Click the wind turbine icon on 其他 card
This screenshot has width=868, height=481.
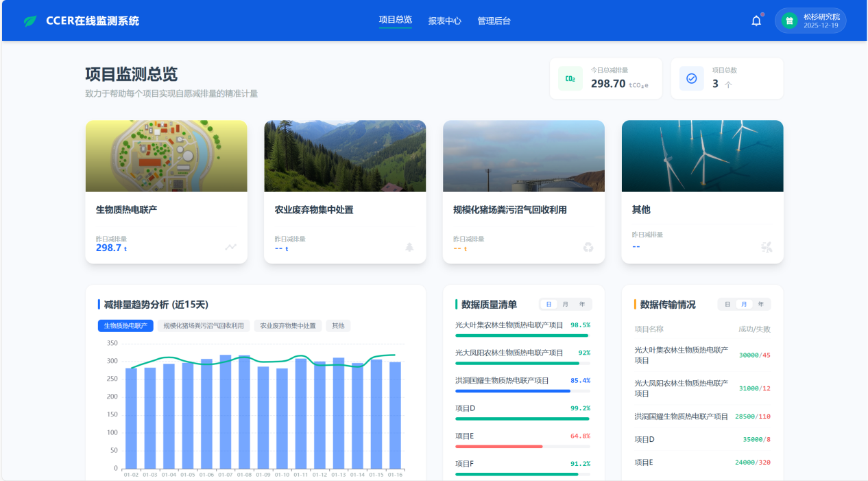point(767,247)
